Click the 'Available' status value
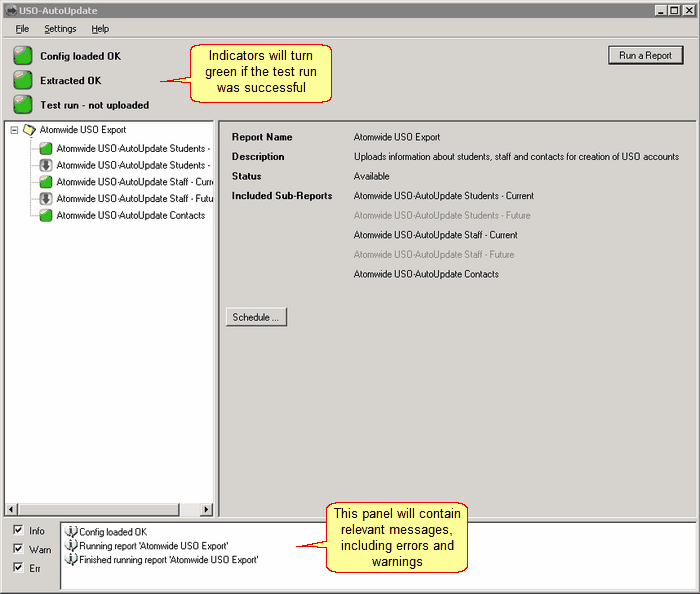 point(371,176)
